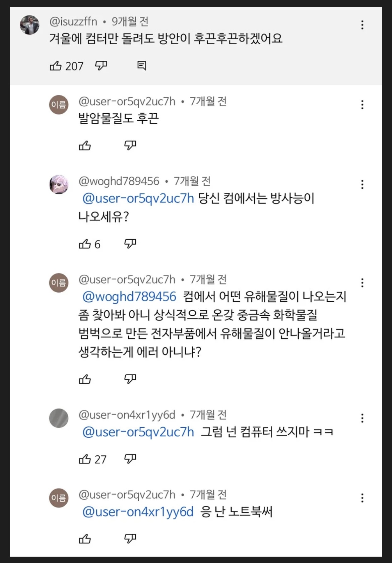The height and width of the screenshot is (563, 392).
Task: Click the blue @user-or5qv2uc7h mention in @woghd789456's reply
Action: 138,198
